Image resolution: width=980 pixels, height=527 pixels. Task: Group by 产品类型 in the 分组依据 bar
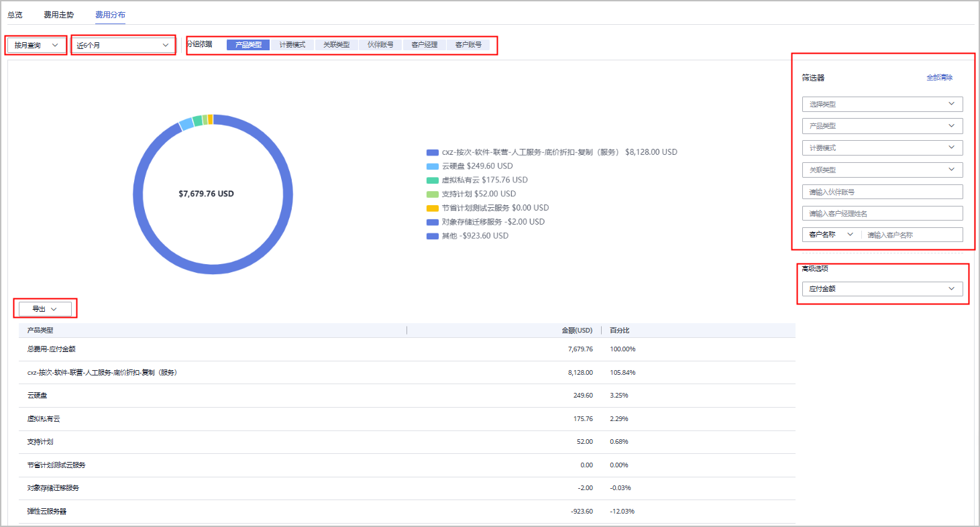(248, 45)
